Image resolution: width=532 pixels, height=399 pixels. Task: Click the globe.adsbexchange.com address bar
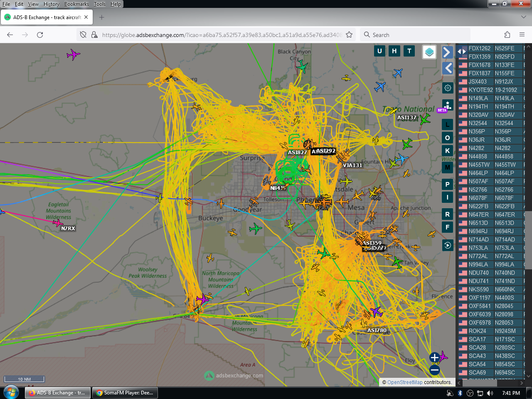[x=222, y=35]
